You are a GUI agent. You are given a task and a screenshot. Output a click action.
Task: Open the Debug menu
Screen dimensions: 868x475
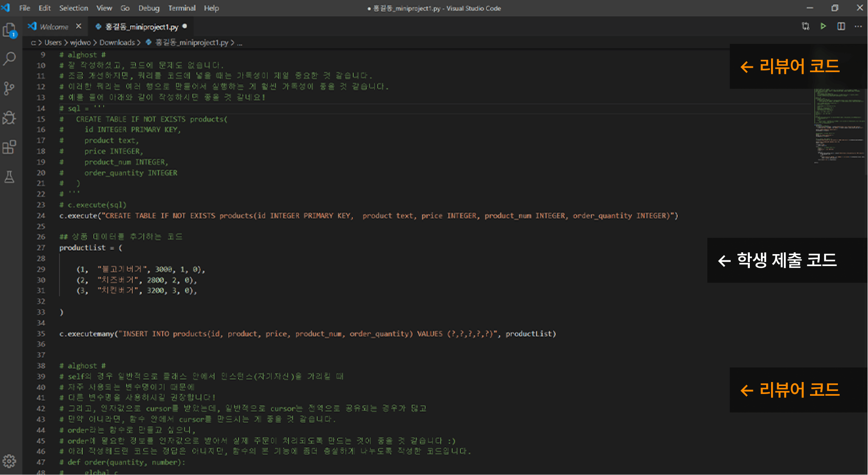(x=149, y=8)
